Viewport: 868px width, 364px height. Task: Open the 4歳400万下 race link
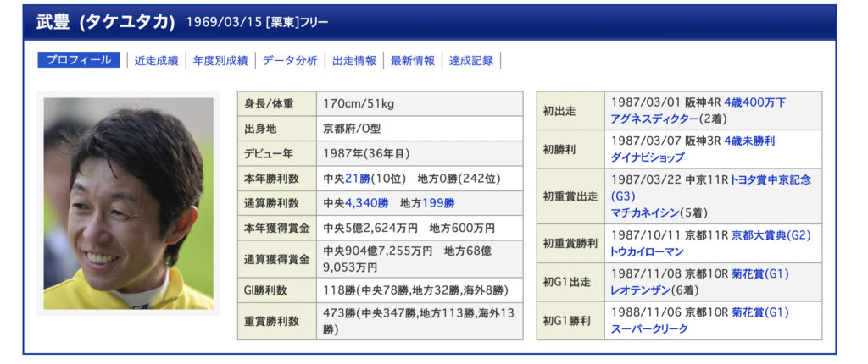754,102
